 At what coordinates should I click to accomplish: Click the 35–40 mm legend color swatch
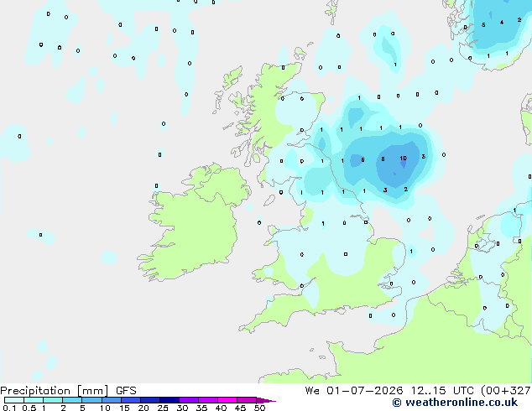pyautogui.click(x=208, y=400)
